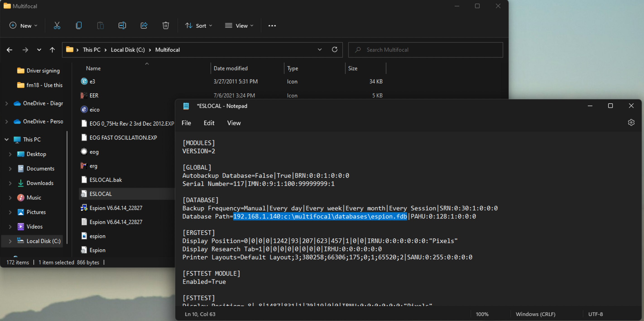Click the 100% zoom indicator in Notepad
644x321 pixels.
tap(482, 314)
